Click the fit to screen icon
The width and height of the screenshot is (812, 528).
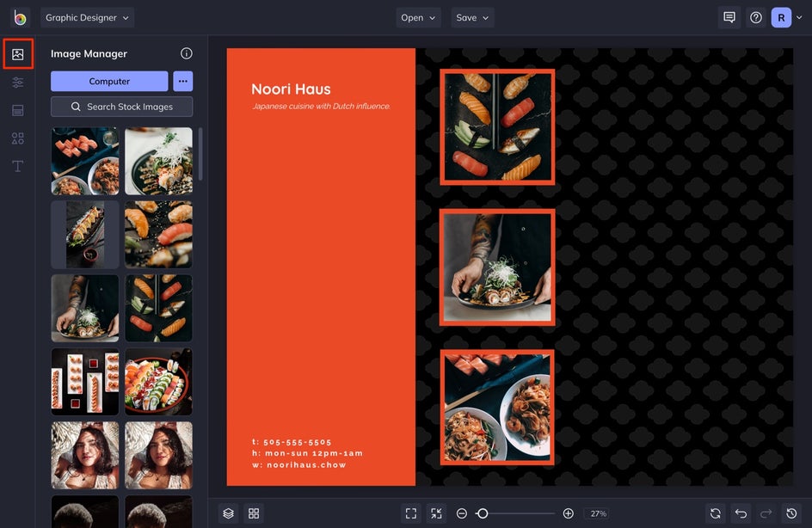pyautogui.click(x=411, y=513)
